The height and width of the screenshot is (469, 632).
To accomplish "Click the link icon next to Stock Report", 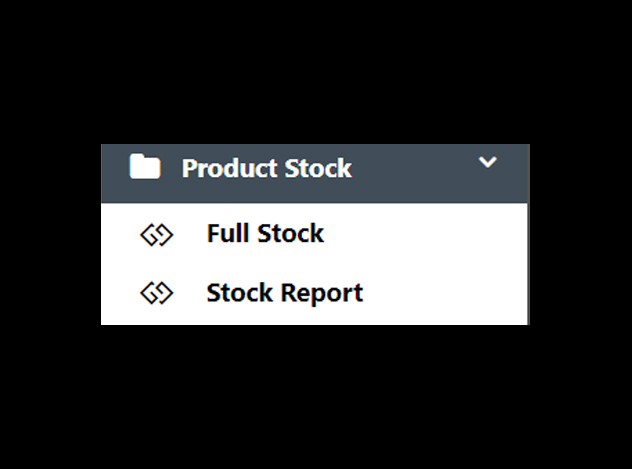I will click(x=157, y=293).
